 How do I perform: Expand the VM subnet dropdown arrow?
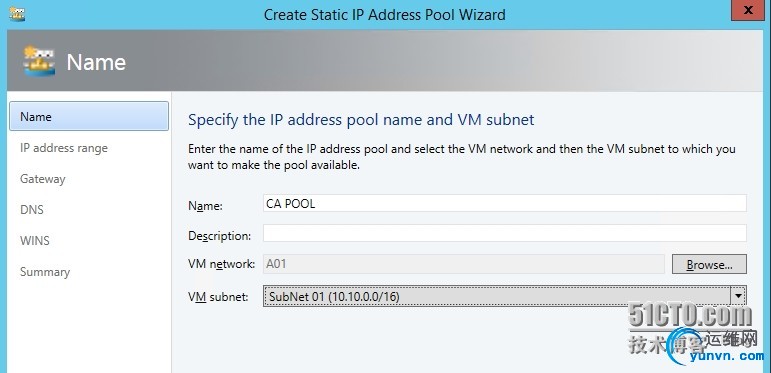point(738,296)
